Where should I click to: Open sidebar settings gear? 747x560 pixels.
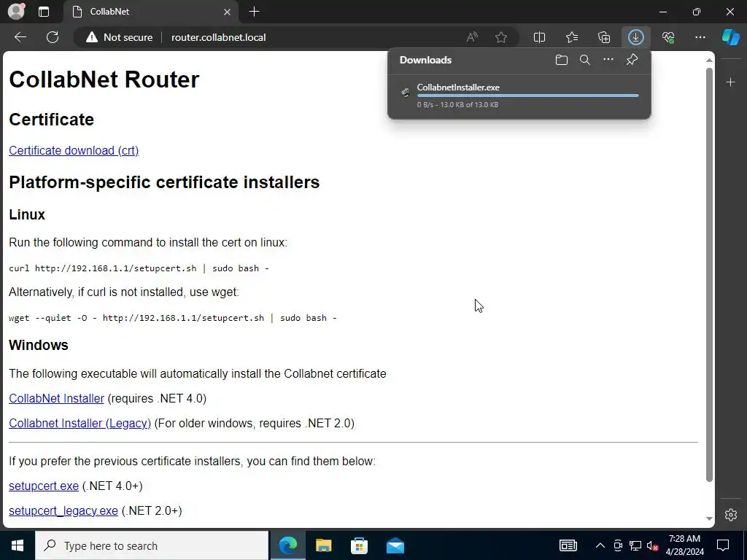point(730,515)
